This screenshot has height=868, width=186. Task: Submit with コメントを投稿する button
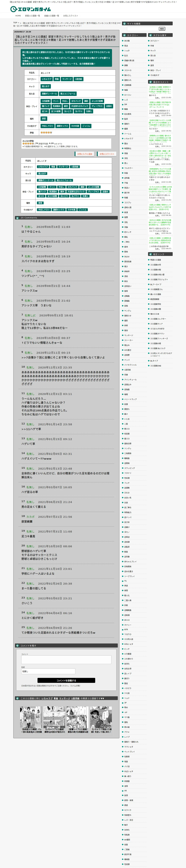coord(66,681)
